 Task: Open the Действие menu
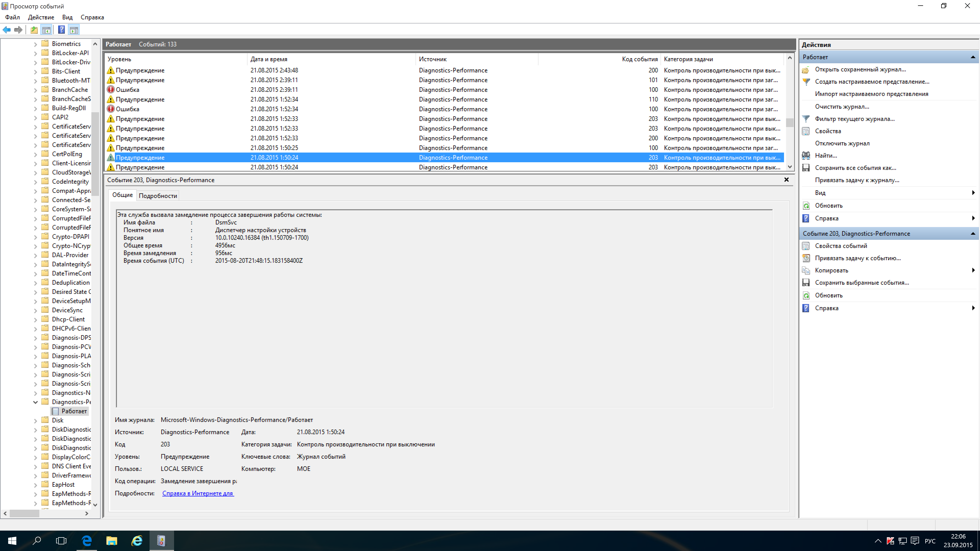pos(41,18)
